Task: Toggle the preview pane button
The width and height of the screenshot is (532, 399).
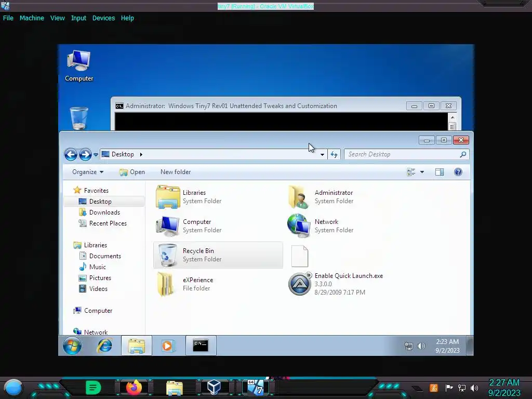Action: pos(440,172)
